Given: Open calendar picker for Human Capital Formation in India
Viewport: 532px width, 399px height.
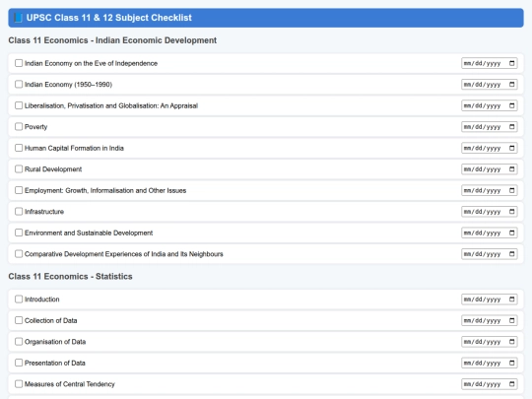Looking at the screenshot, I should [512, 148].
